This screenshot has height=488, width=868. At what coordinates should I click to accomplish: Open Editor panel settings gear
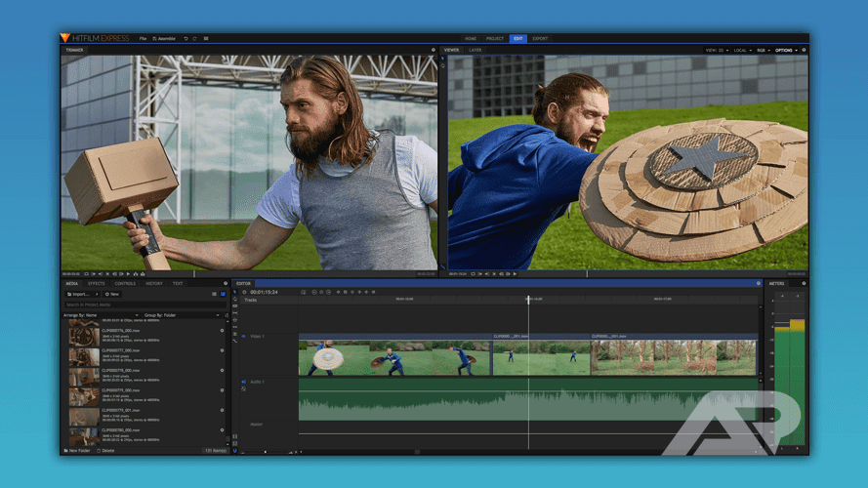tap(759, 283)
